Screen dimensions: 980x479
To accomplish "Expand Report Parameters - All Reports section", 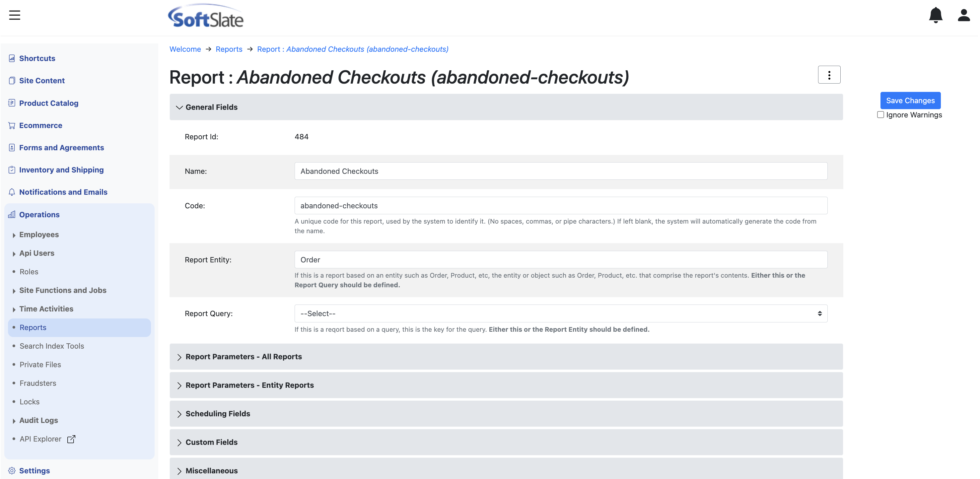I will 179,357.
